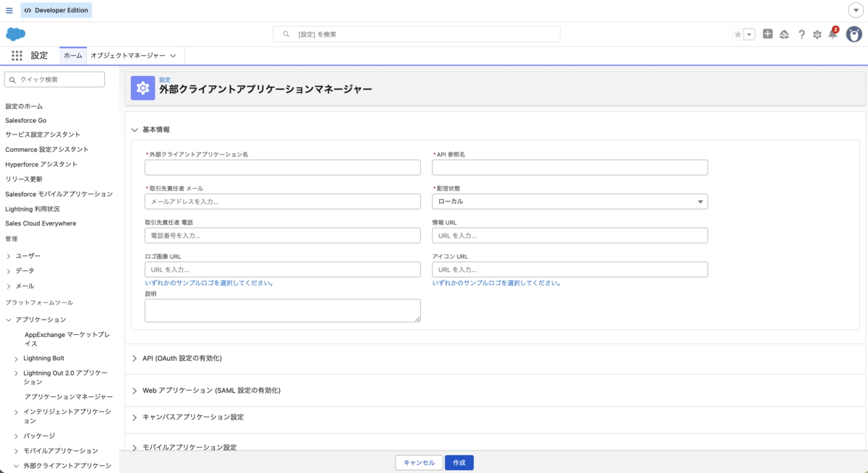Expand インテリジェントアプリケーション node

17,412
